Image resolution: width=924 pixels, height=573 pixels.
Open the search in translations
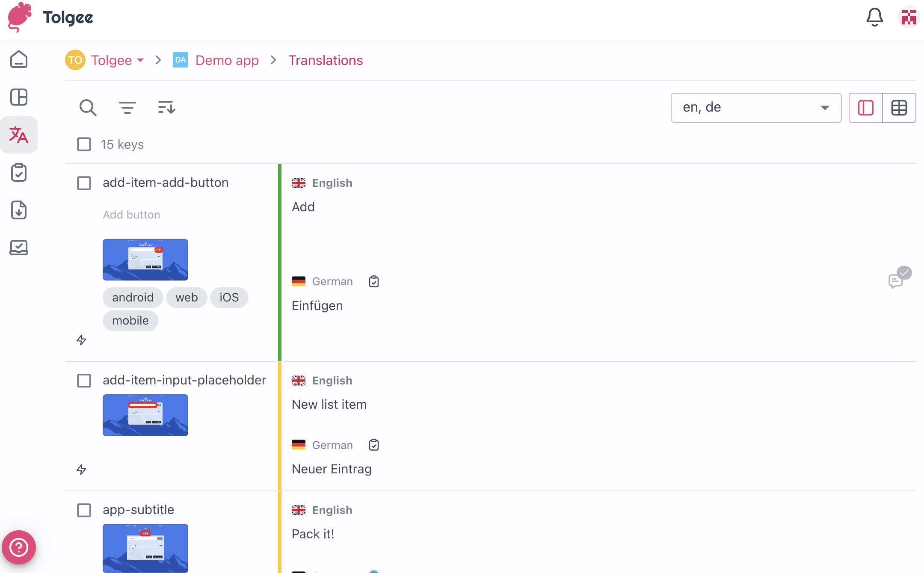coord(88,108)
